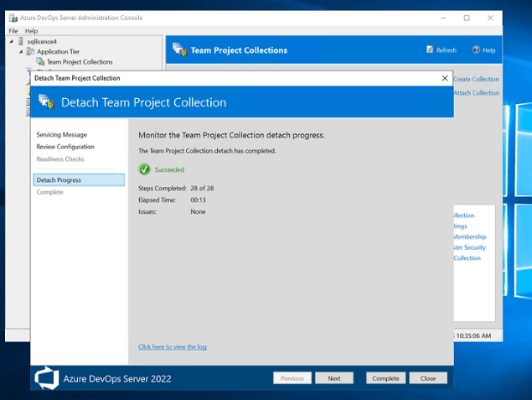Viewport: 532px width, 400px height.
Task: Click the 'Succeeded' status text
Action: coord(169,169)
